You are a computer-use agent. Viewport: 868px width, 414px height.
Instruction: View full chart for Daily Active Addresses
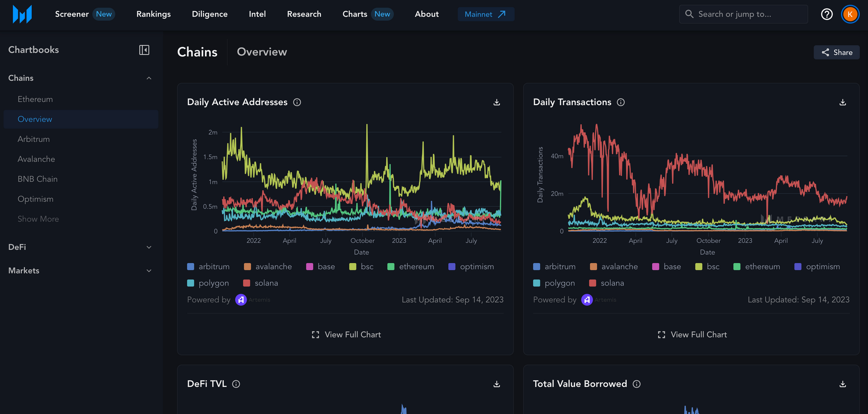pos(346,335)
